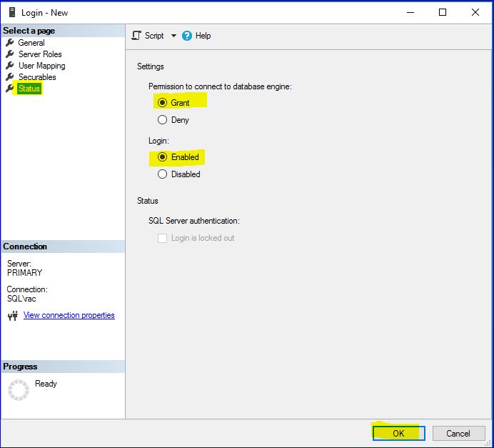The height and width of the screenshot is (448, 494).
Task: Click the Script scroll icon in toolbar
Action: (136, 36)
